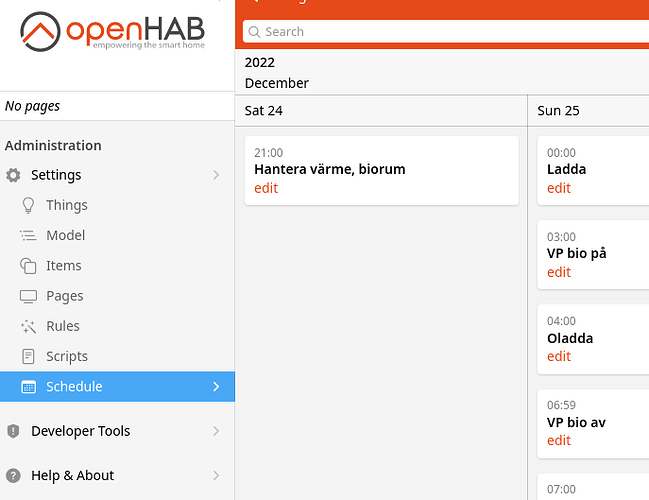
Task: Click edit under the Oladda entry
Action: click(559, 356)
